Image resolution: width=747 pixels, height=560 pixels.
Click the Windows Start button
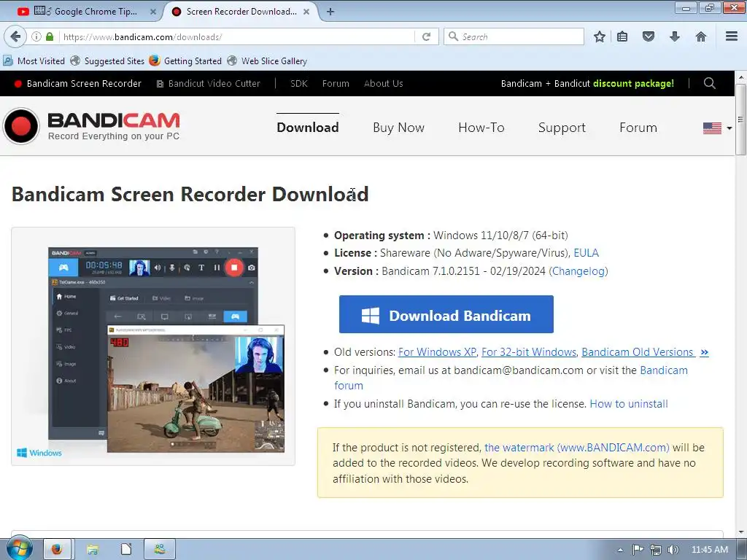pyautogui.click(x=20, y=549)
